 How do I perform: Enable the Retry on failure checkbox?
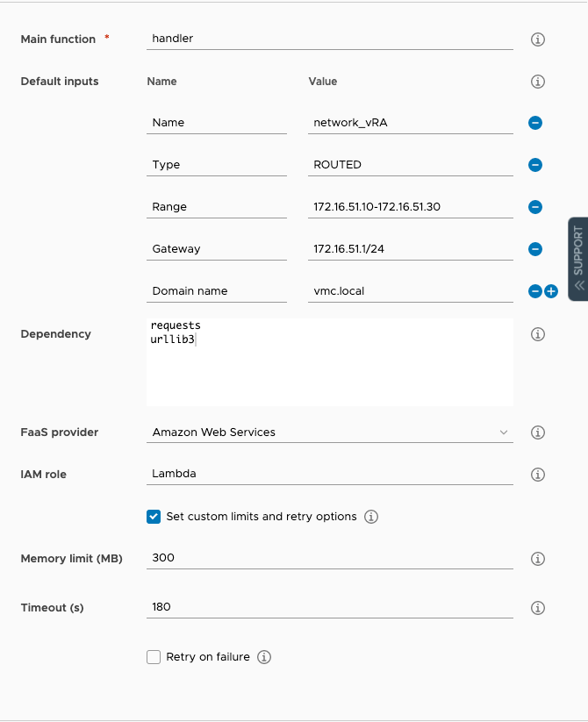(154, 657)
